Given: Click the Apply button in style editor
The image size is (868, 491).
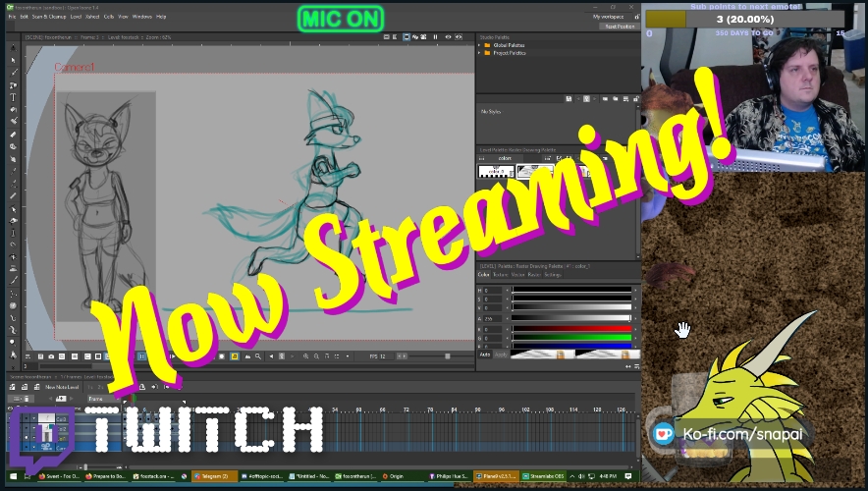Looking at the screenshot, I should [x=501, y=355].
